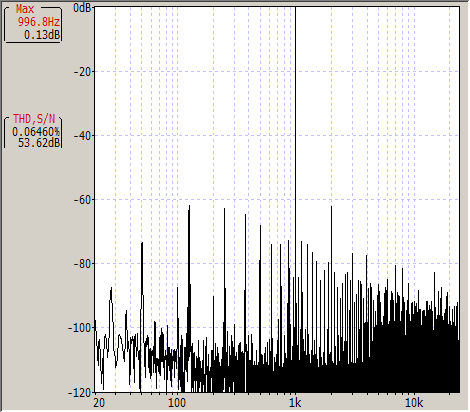Click the 100 Hz frequency axis label
This screenshot has height=412, width=470.
point(177,403)
